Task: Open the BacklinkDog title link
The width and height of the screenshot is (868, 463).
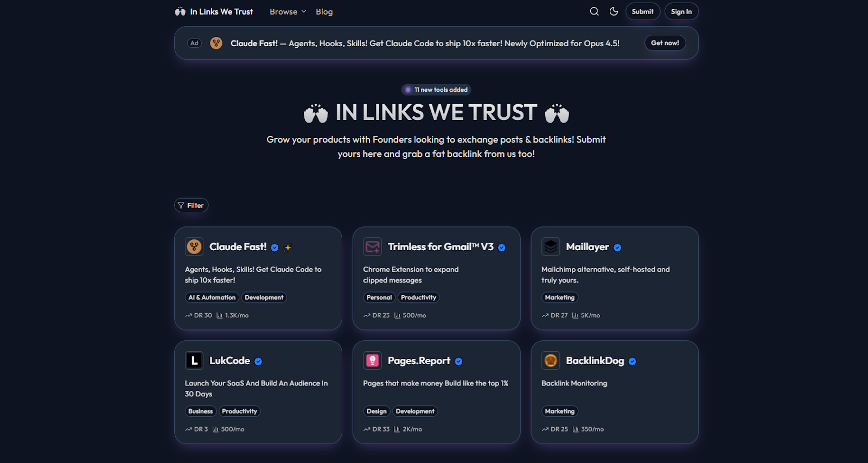Action: pos(595,360)
